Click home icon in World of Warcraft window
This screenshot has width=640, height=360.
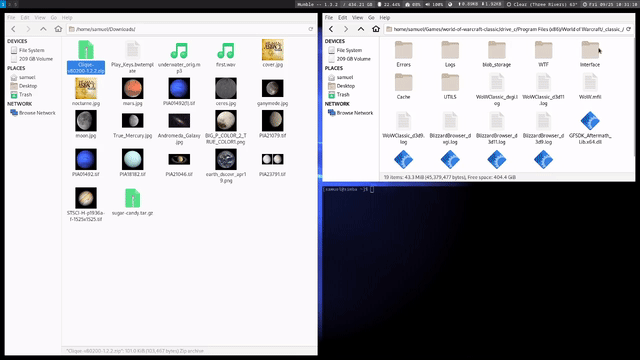[376, 29]
